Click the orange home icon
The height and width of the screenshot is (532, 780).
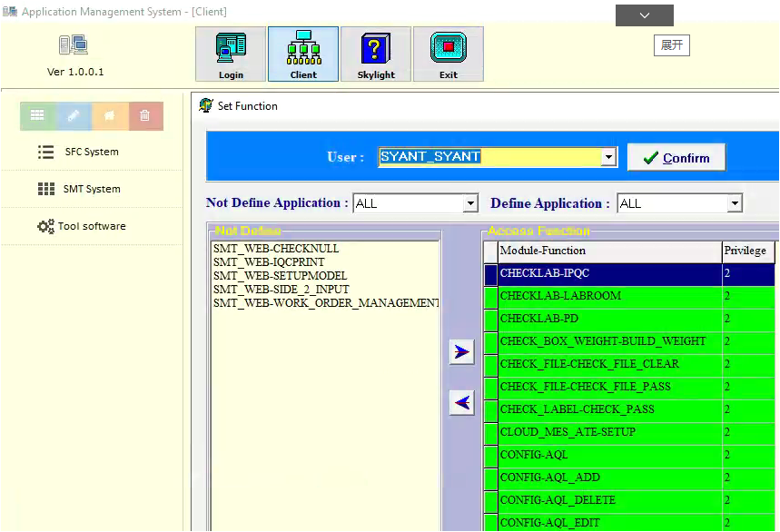click(110, 115)
